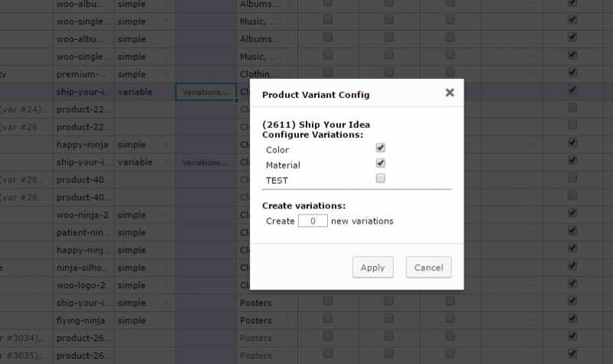Enable the TEST variation checkbox
This screenshot has width=613, height=364.
click(x=380, y=179)
